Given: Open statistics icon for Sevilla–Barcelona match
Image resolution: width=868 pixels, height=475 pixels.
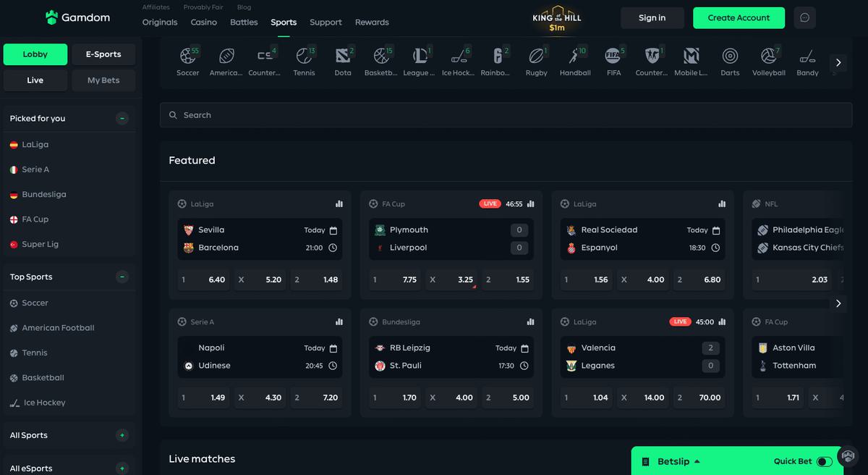Looking at the screenshot, I should coord(339,204).
